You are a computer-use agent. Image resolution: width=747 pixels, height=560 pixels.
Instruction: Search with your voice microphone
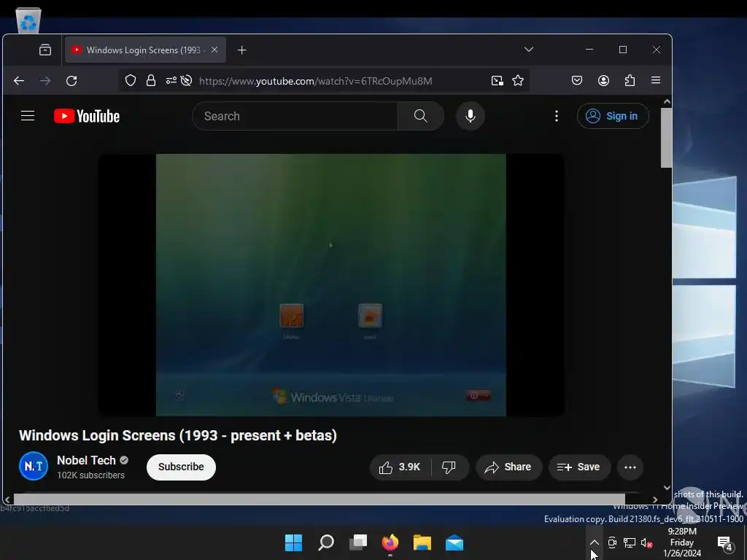click(471, 116)
